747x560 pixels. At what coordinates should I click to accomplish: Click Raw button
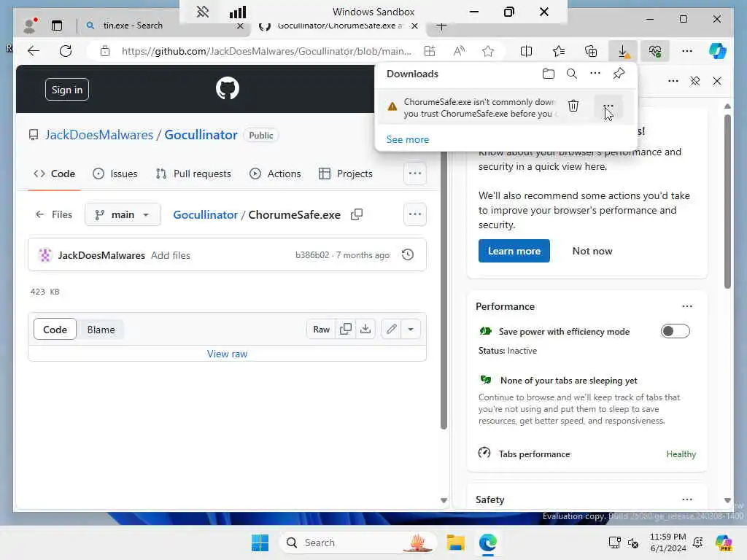coord(321,329)
